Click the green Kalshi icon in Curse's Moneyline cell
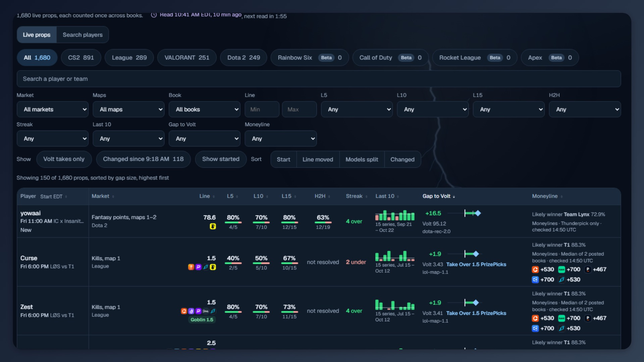The width and height of the screenshot is (644, 362). pyautogui.click(x=561, y=269)
